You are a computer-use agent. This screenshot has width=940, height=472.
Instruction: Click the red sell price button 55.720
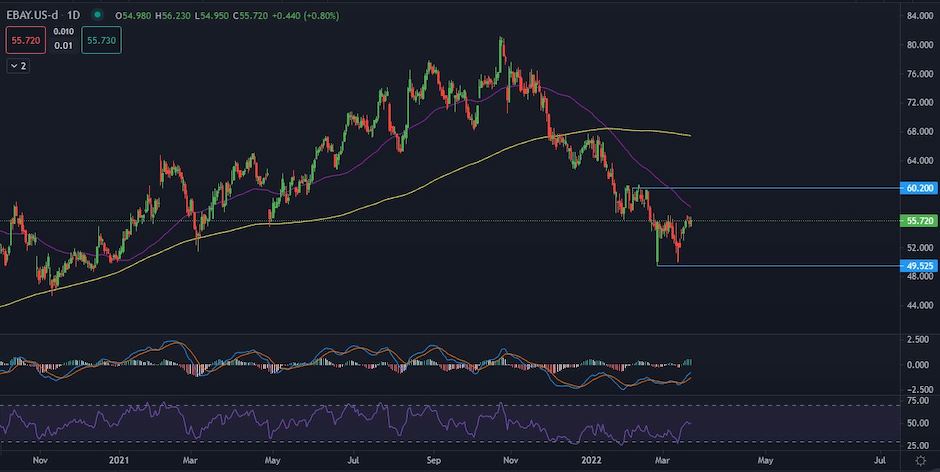point(26,40)
